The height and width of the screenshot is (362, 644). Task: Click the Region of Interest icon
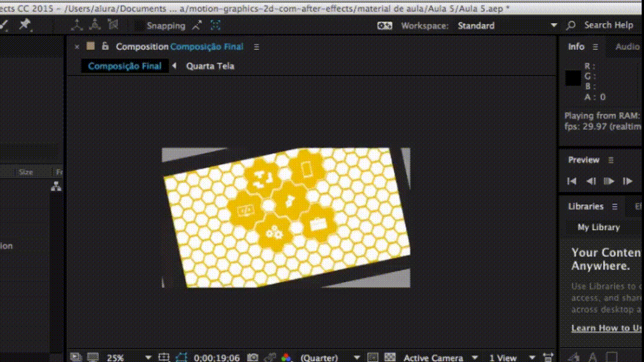pyautogui.click(x=373, y=357)
